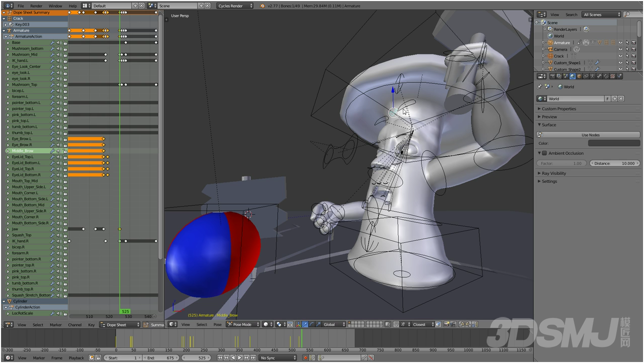Click the Jaw channel wrench icon
The height and width of the screenshot is (363, 644).
coord(53,229)
